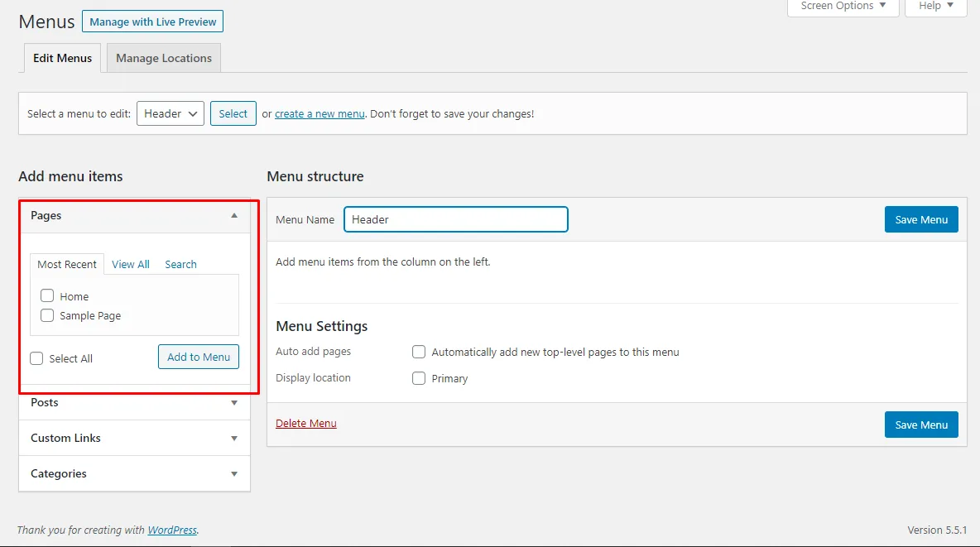The image size is (980, 547).
Task: Enable the Primary display location
Action: click(x=419, y=378)
